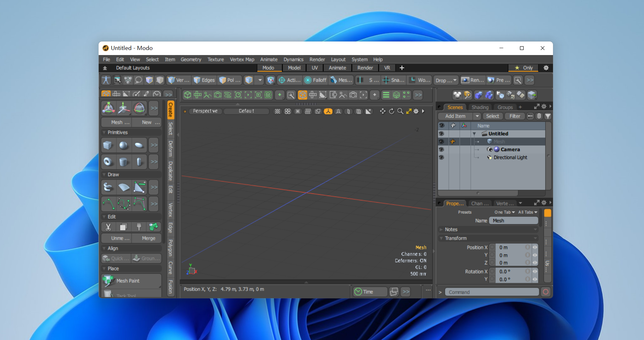
Task: Toggle visibility eye of Mesh item
Action: (x=441, y=142)
